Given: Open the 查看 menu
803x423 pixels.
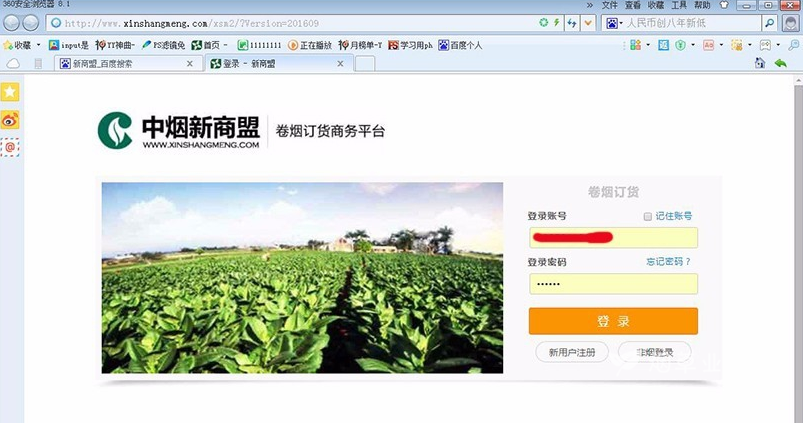Looking at the screenshot, I should coord(632,5).
